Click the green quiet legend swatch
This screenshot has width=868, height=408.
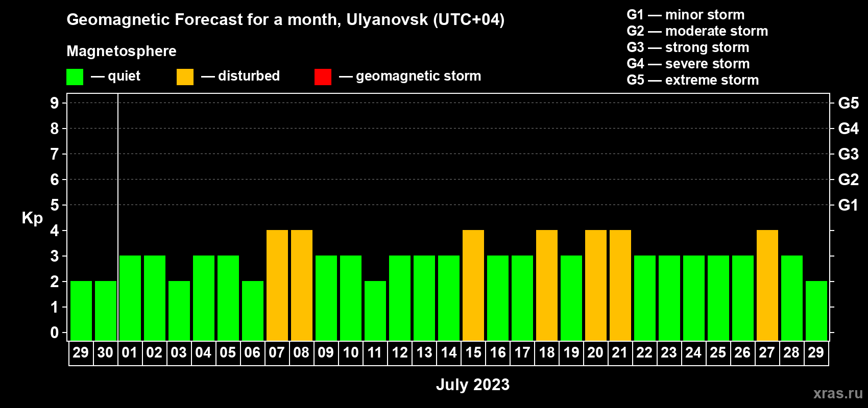[x=75, y=77]
